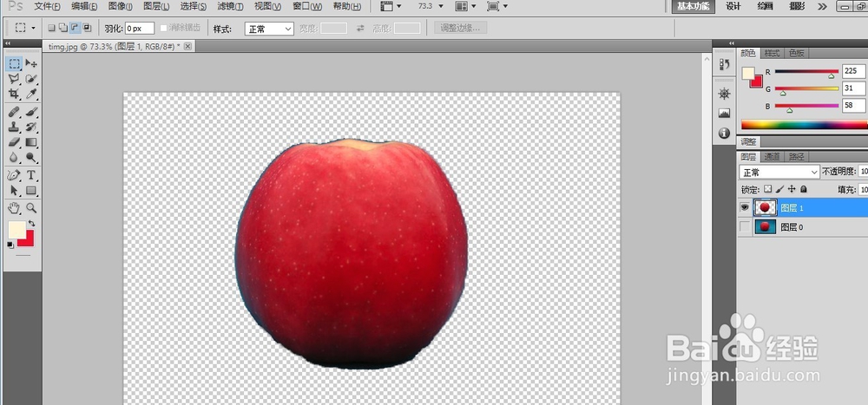The height and width of the screenshot is (405, 868).
Task: Open the Navigator panel icon
Action: pyautogui.click(x=724, y=94)
